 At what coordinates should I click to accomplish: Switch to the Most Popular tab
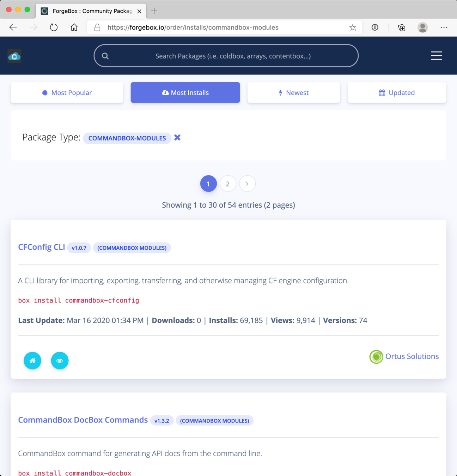coord(67,93)
